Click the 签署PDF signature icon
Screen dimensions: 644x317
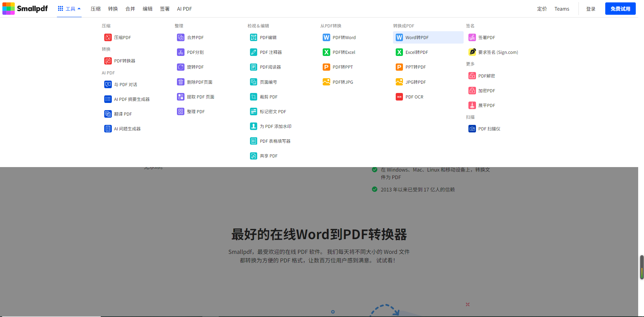pyautogui.click(x=472, y=37)
